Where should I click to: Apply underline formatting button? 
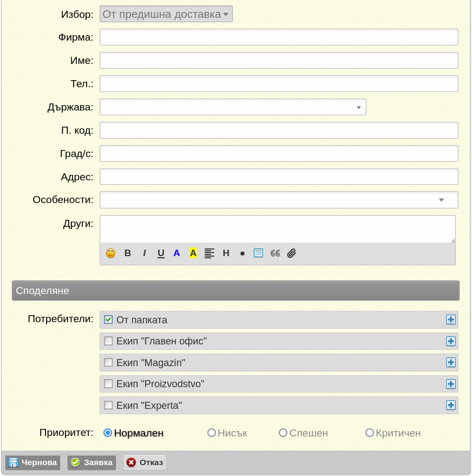[x=161, y=253]
